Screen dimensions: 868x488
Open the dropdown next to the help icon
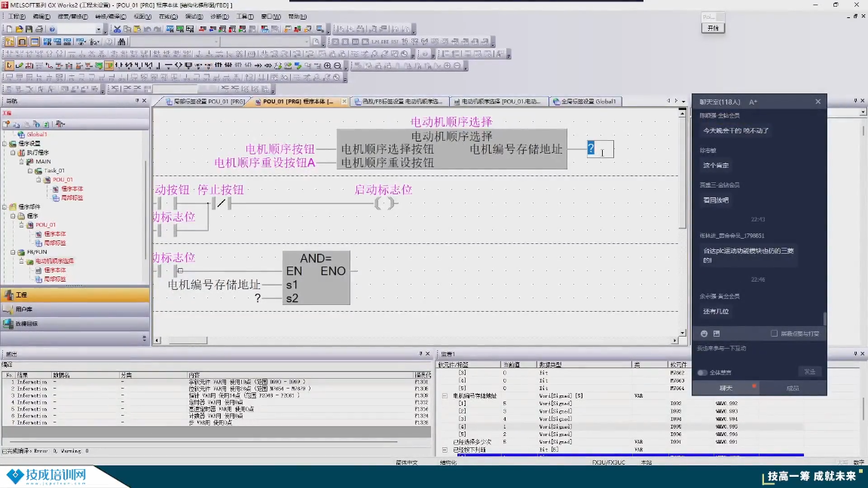[99, 29]
